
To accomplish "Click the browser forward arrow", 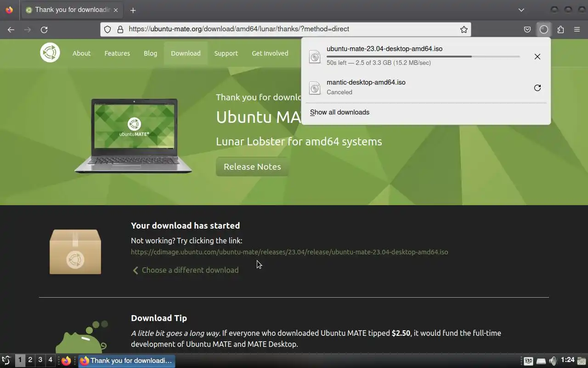I will 28,29.
